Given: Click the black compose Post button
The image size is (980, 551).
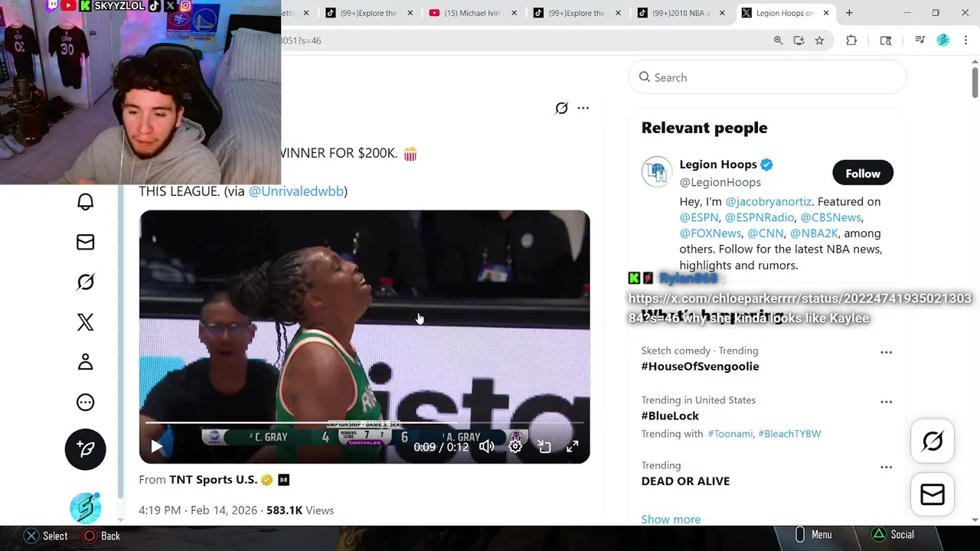Looking at the screenshot, I should pos(85,449).
